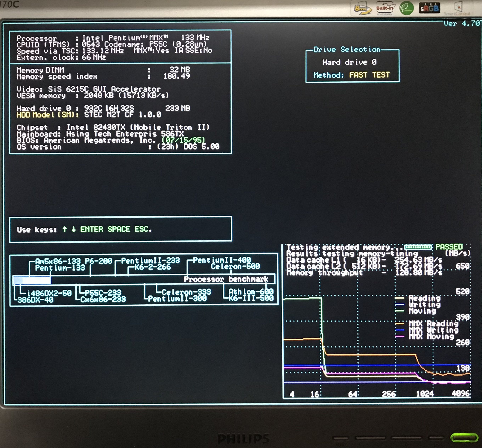Click the up arrow key hint
The width and height of the screenshot is (482, 448).
[x=64, y=229]
